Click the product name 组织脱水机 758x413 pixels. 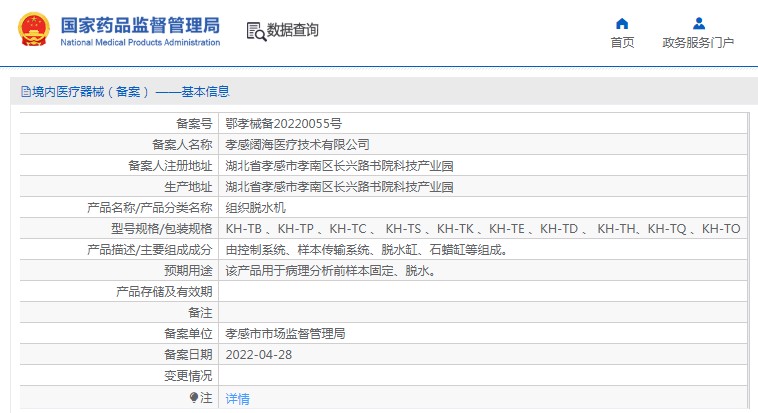256,208
